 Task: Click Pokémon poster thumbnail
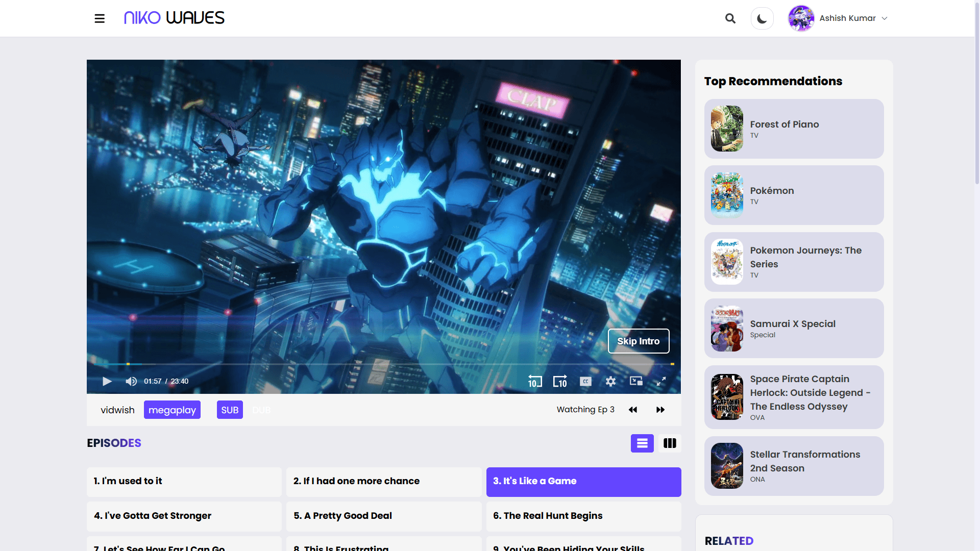tap(727, 195)
